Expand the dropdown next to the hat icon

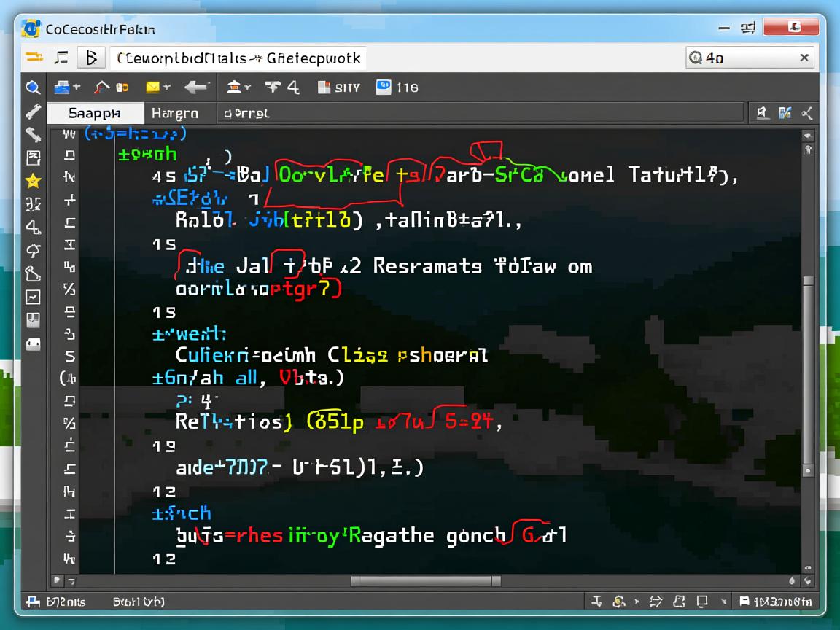pos(248,87)
